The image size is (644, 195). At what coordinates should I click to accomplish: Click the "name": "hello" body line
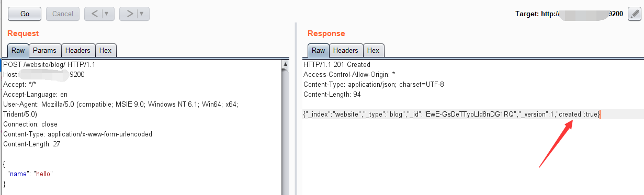(x=30, y=174)
